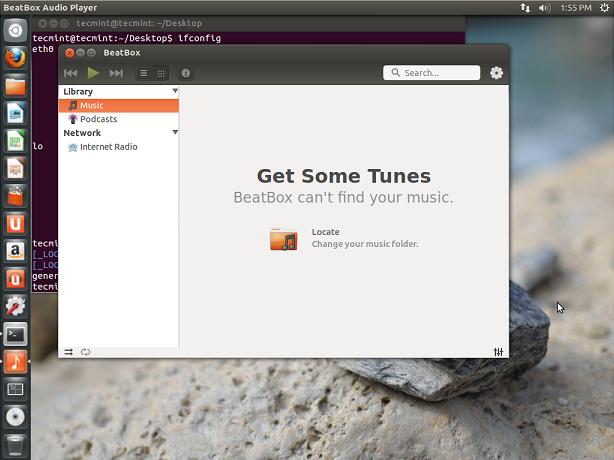Open System Settings from the dock
The width and height of the screenshot is (614, 460).
15,307
